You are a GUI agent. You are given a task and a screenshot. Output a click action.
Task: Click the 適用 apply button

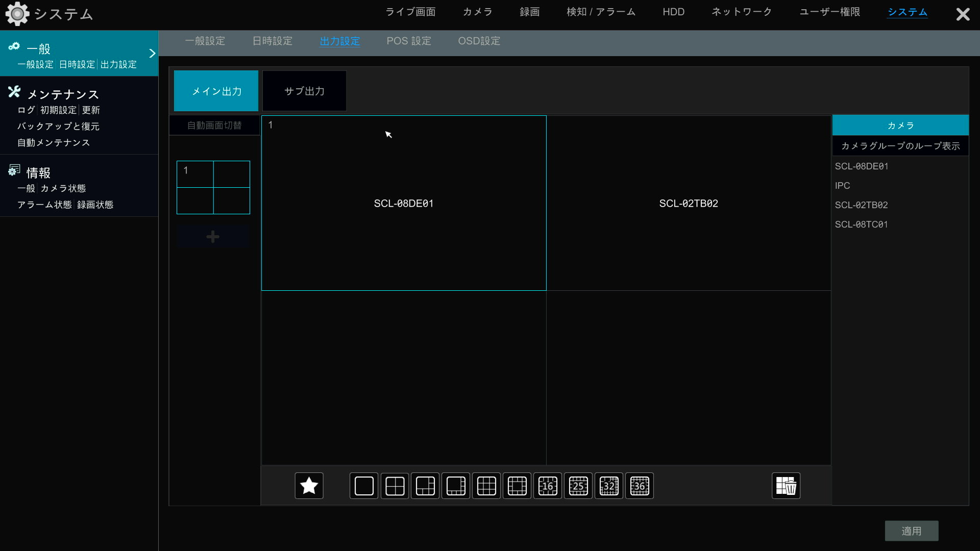(912, 531)
